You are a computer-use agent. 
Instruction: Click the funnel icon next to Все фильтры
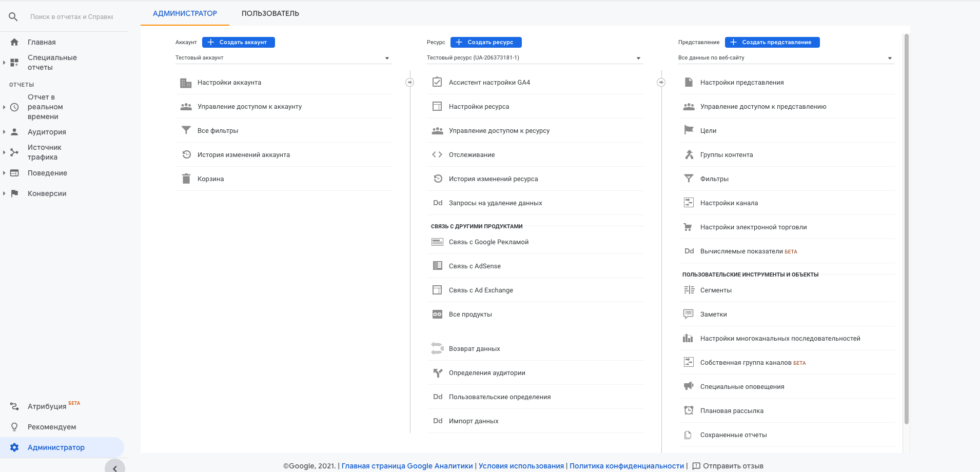(x=186, y=130)
